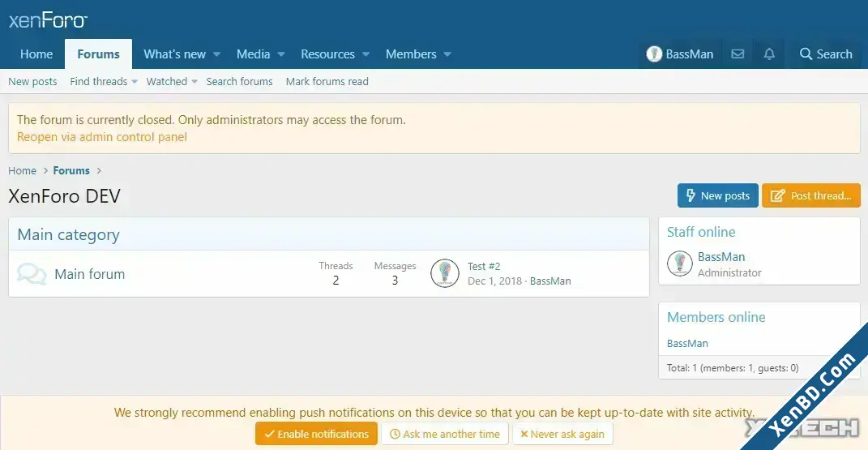
Task: Click BassMan avatar in Staff online
Action: click(679, 264)
